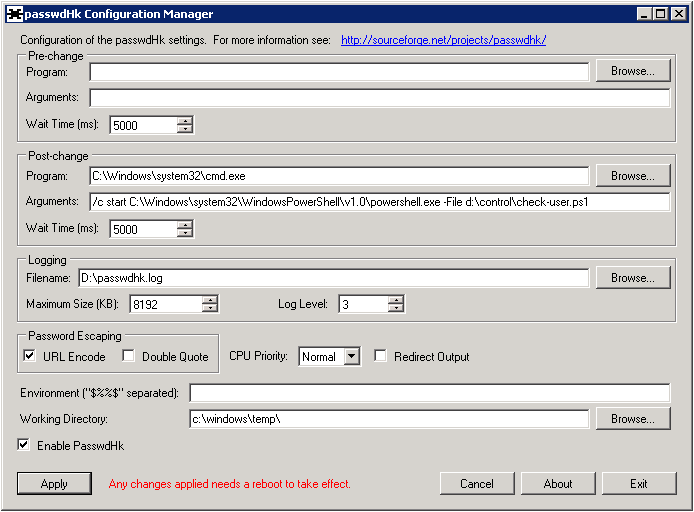
Task: Click the Pre-change Arguments input field
Action: pyautogui.click(x=380, y=98)
